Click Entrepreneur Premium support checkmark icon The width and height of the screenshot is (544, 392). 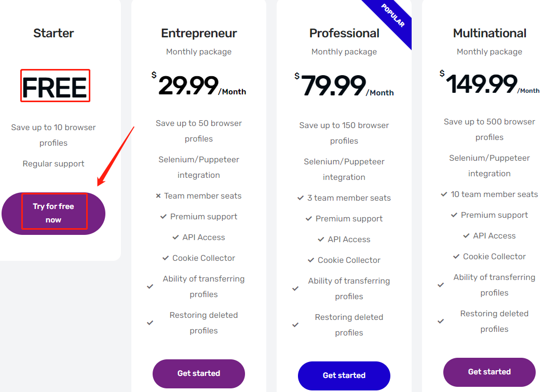[164, 217]
